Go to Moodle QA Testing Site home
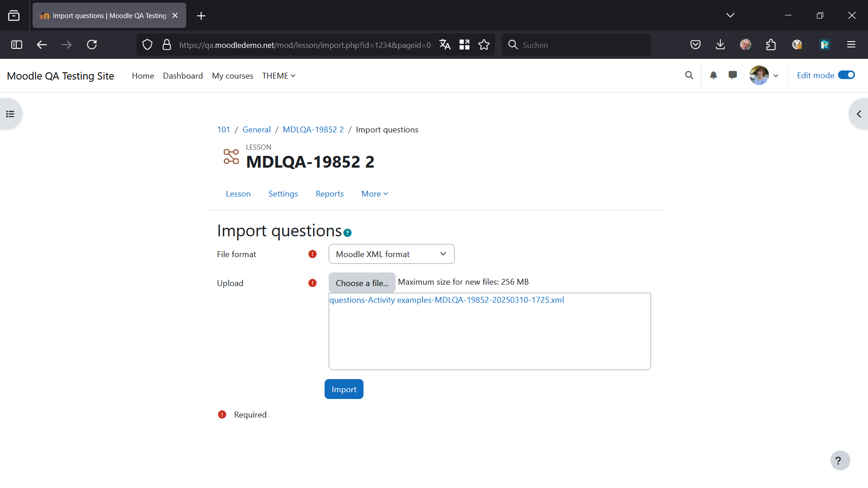The height and width of the screenshot is (488, 868). coord(61,76)
